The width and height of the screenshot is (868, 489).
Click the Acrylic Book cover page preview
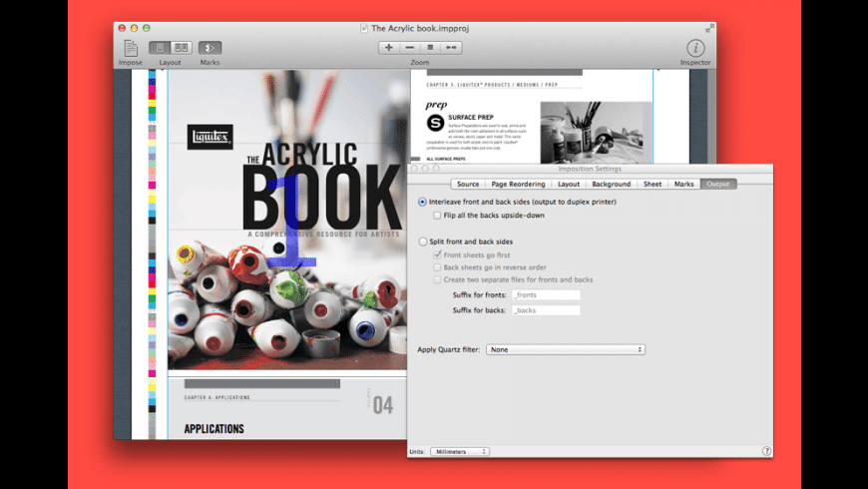point(287,220)
